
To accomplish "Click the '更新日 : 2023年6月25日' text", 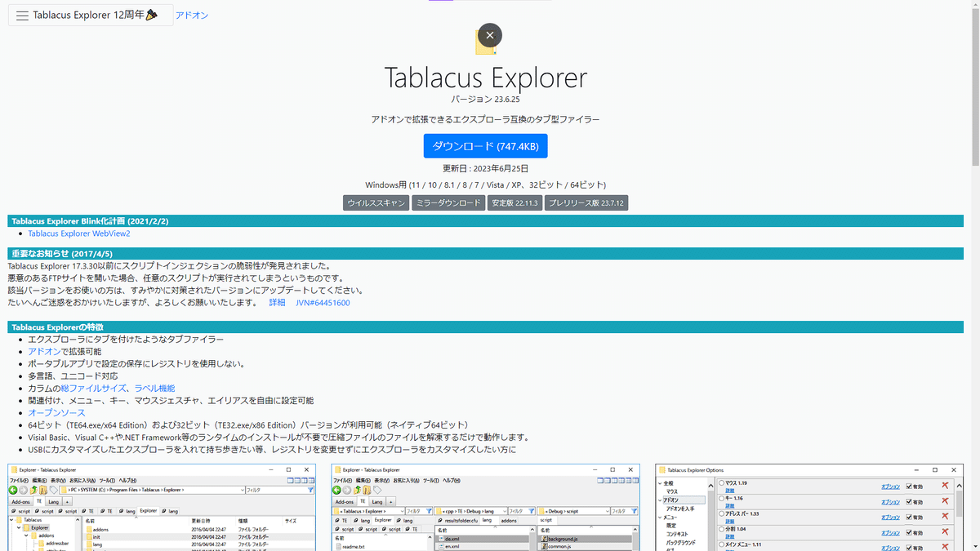I will pyautogui.click(x=485, y=168).
